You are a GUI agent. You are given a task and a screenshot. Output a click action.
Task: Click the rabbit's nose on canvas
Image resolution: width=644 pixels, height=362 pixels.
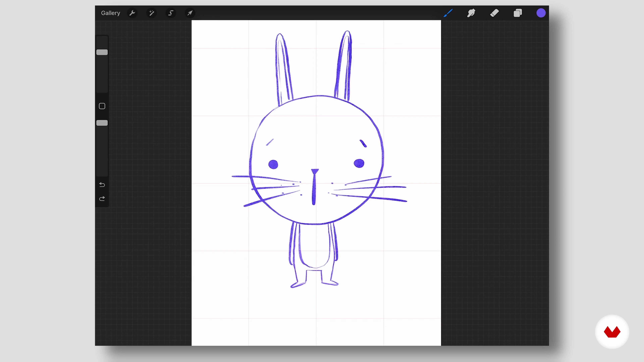pyautogui.click(x=314, y=172)
